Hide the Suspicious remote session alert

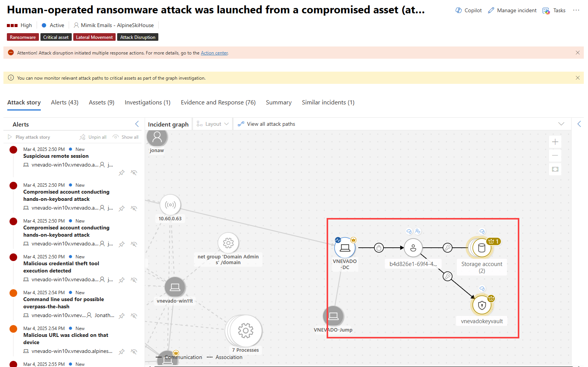click(x=134, y=173)
